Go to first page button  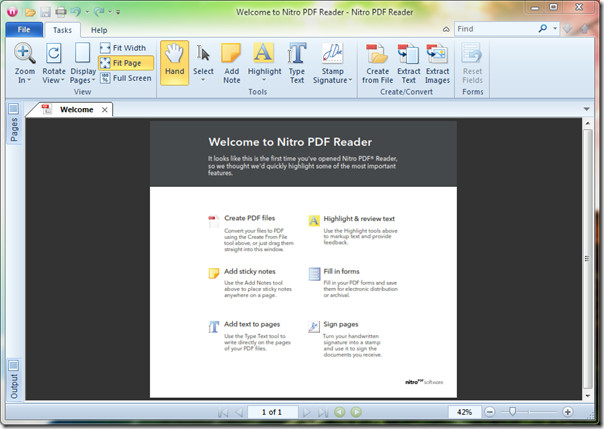click(x=223, y=412)
